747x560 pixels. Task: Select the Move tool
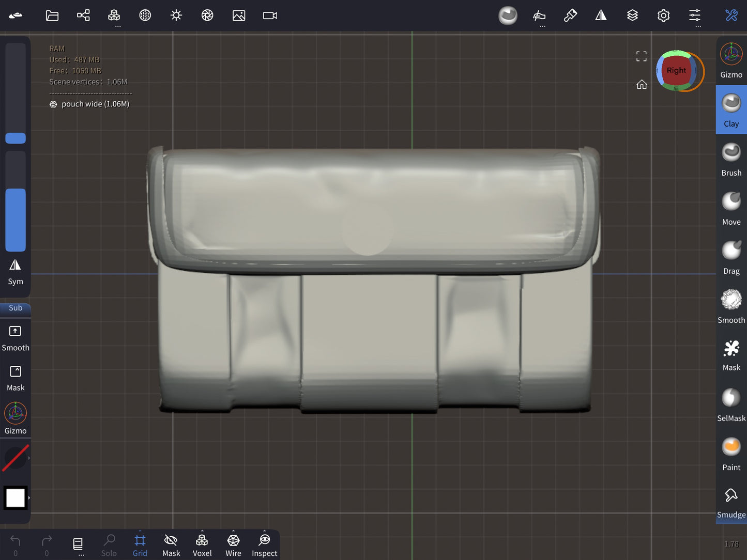pyautogui.click(x=731, y=208)
